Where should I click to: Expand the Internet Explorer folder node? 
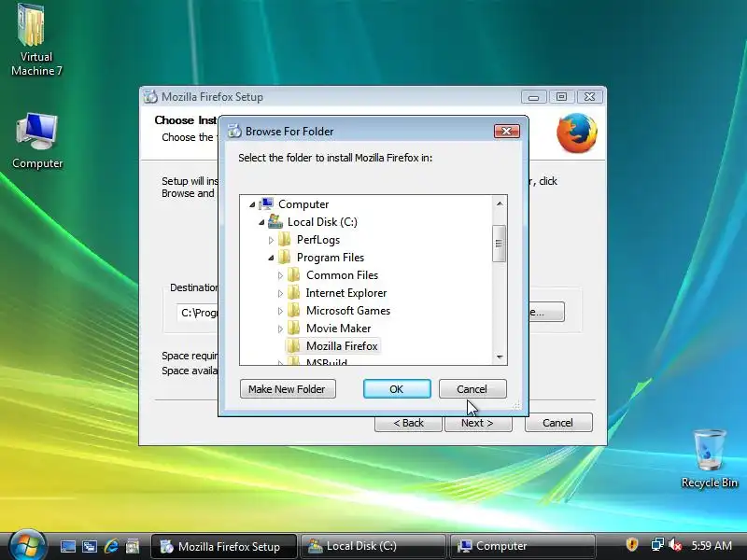tap(281, 293)
